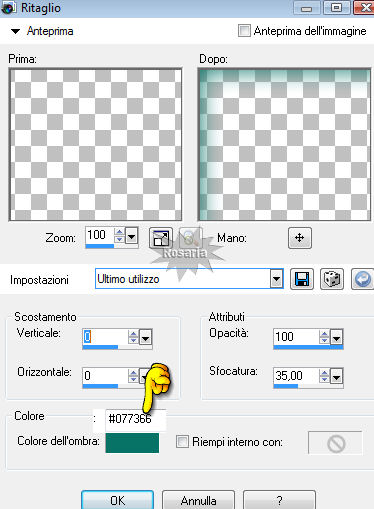374x509 pixels.
Task: Open the Zoom value dropdown arrow
Action: point(132,237)
